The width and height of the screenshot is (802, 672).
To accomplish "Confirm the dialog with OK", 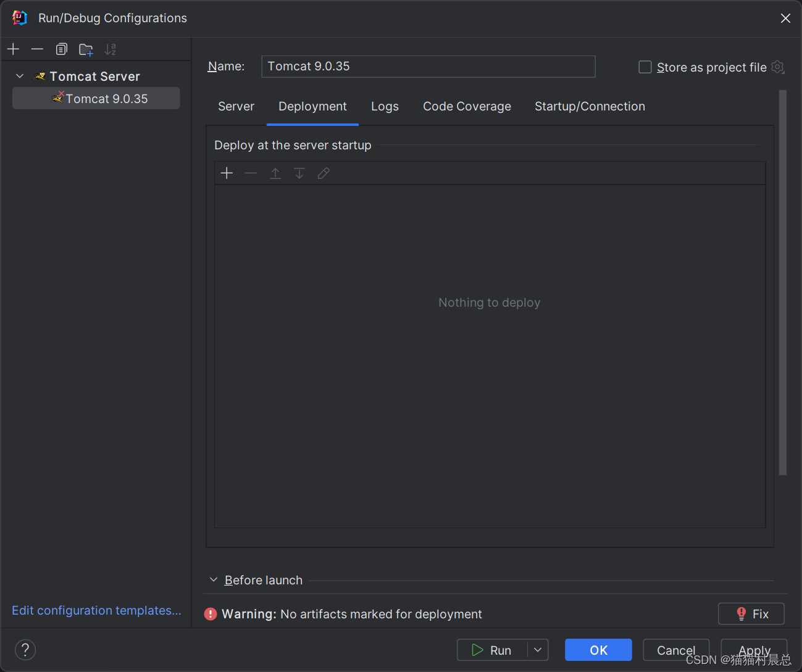I will point(598,650).
